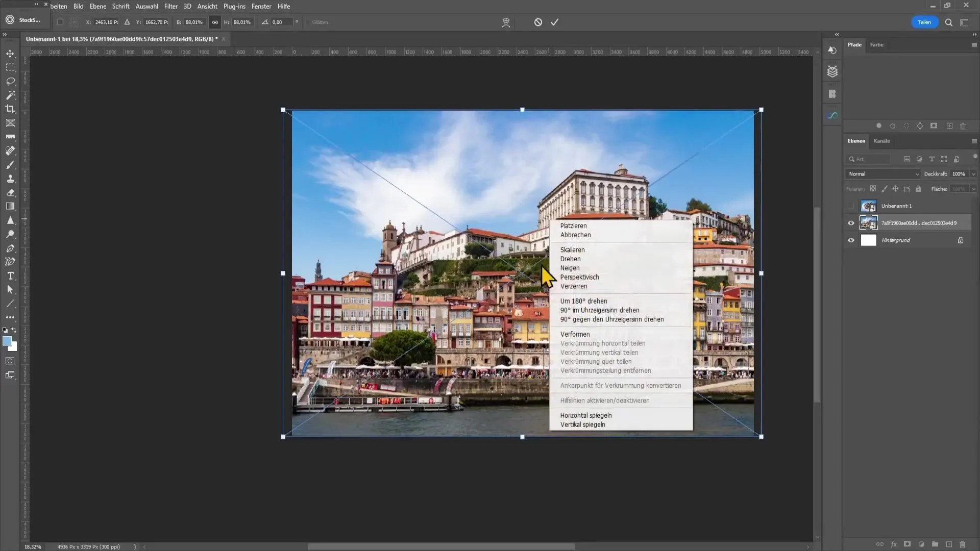Click the Farbe tab next to Pfade

point(877,44)
